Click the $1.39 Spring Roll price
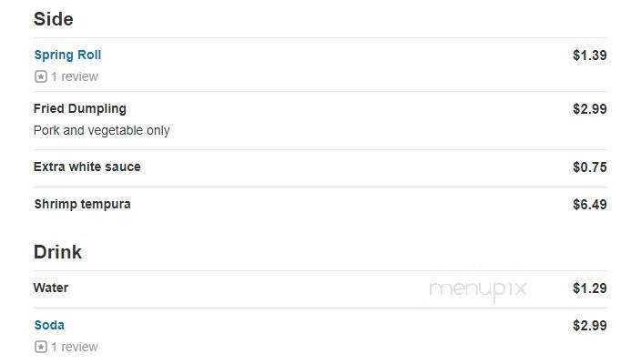The width and height of the screenshot is (641, 364). 589,55
